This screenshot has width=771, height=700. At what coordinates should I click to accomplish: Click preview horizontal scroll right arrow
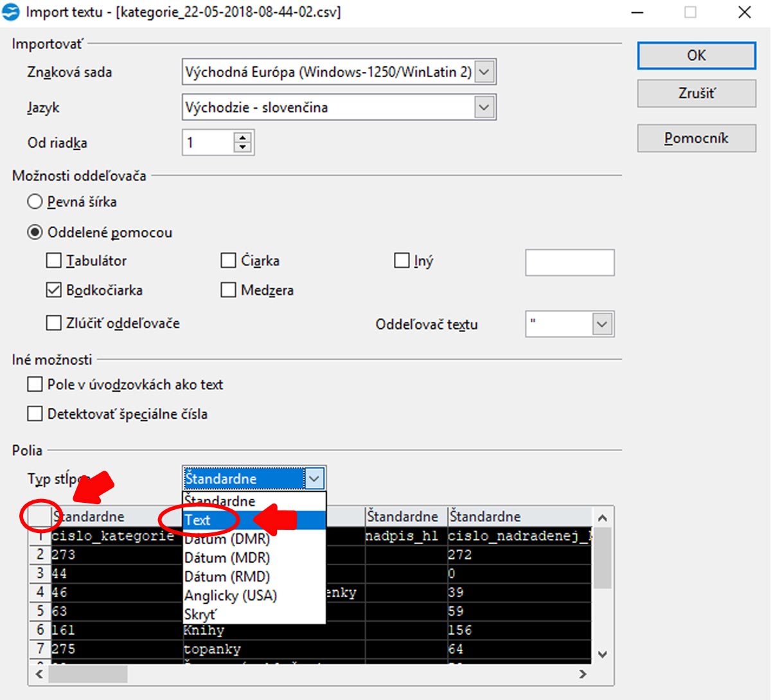point(583,674)
